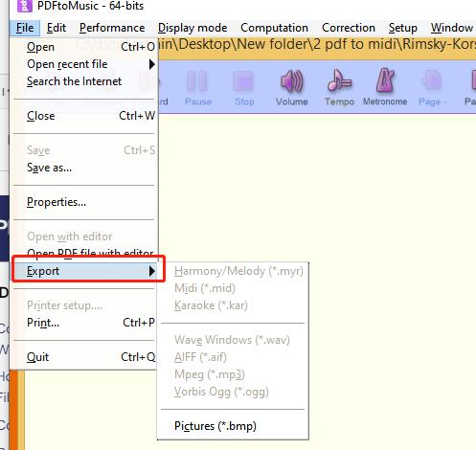Go to previous page with Page - icon
The width and height of the screenshot is (476, 450).
[432, 87]
